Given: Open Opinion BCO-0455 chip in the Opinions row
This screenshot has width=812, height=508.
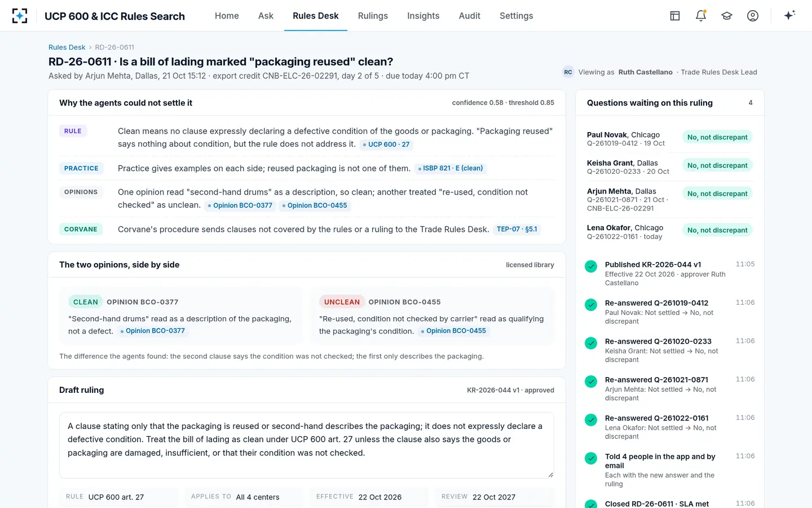Looking at the screenshot, I should tap(315, 205).
